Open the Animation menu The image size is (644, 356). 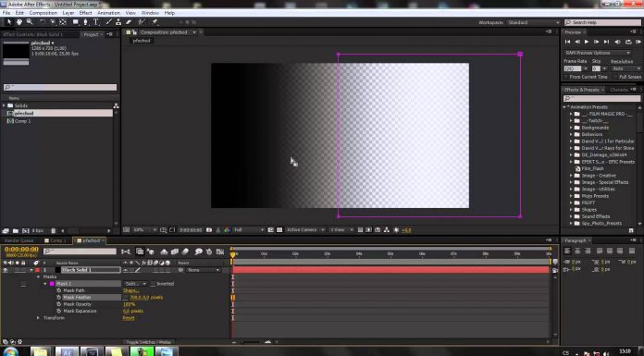tap(108, 13)
